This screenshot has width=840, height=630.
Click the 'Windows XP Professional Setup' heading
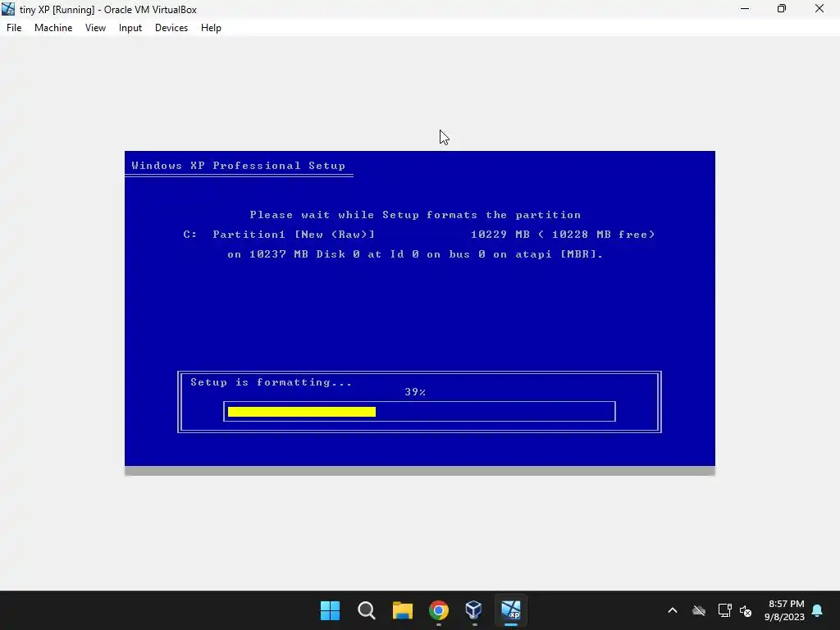239,166
